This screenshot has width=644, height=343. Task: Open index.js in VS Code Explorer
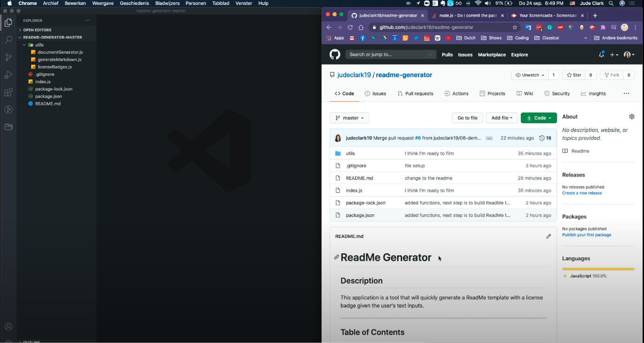point(43,81)
